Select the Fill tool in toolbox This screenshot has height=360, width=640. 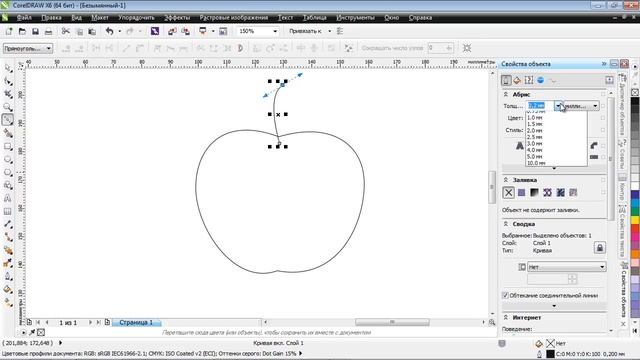(8, 289)
